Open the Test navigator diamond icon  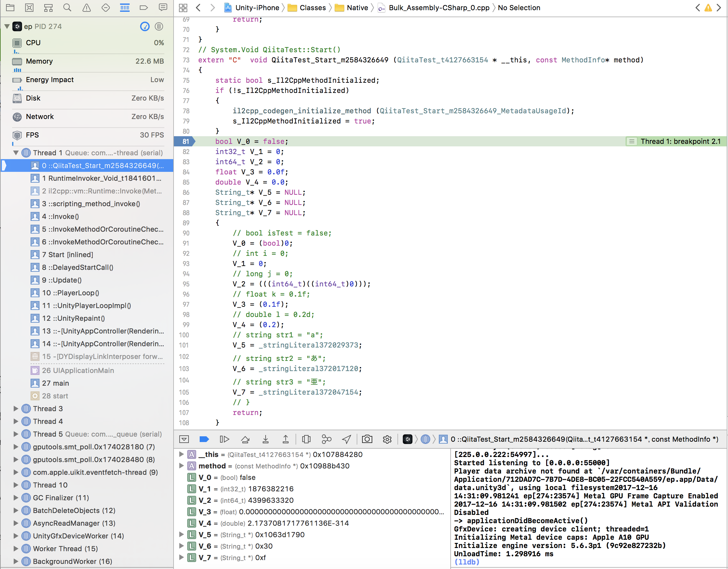(x=106, y=8)
